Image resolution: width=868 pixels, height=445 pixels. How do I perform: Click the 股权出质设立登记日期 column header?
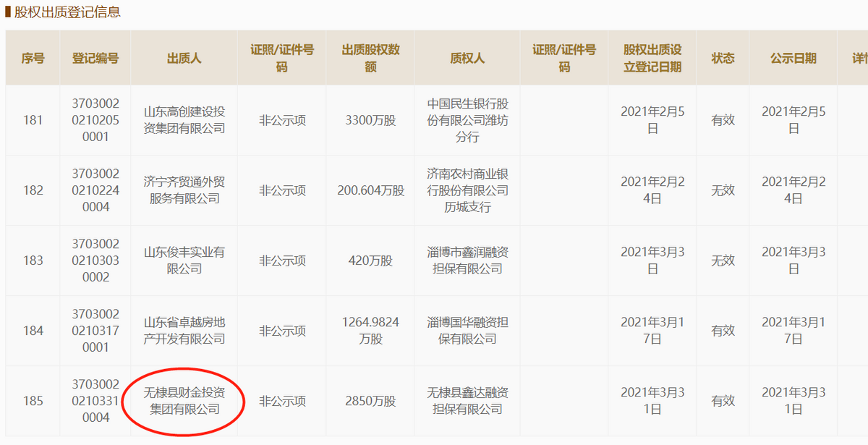(x=652, y=59)
